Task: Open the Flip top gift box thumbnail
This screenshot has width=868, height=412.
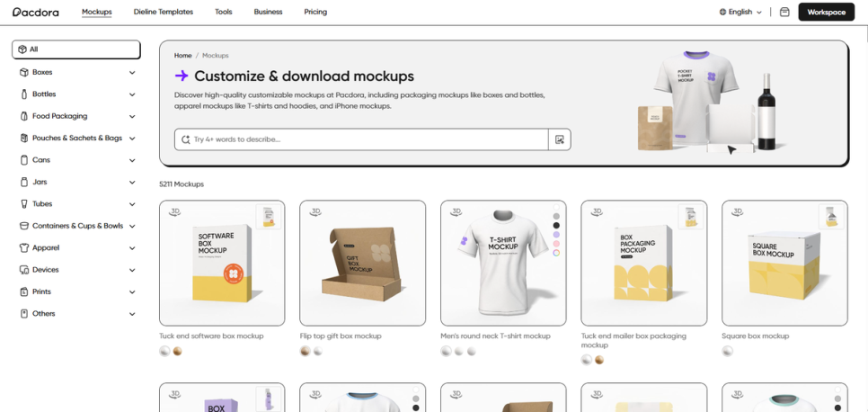Action: 363,263
